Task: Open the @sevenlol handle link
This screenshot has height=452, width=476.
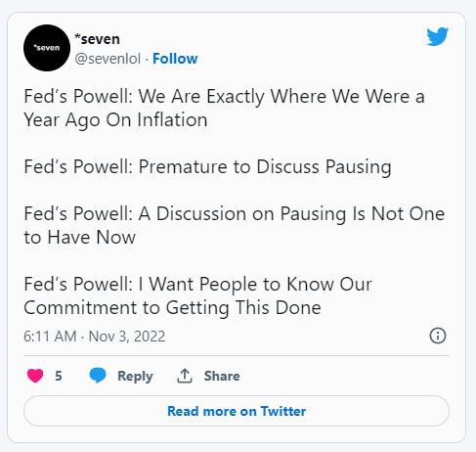Action: pyautogui.click(x=108, y=59)
